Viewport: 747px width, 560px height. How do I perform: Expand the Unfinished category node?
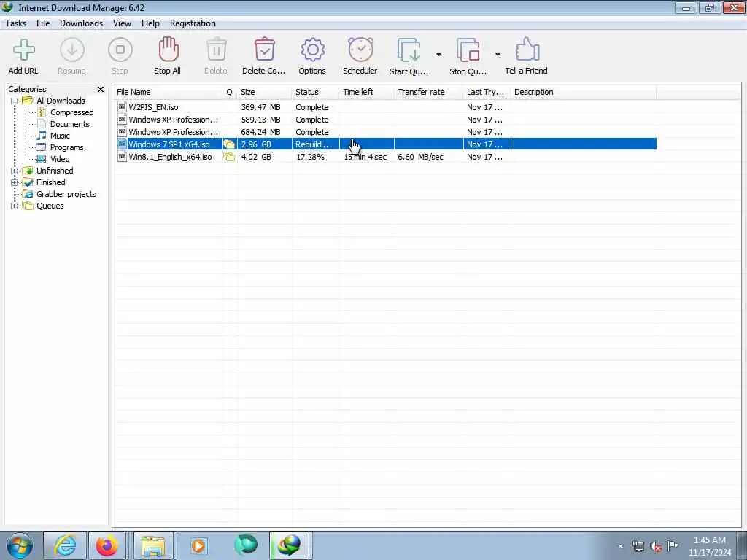click(15, 171)
